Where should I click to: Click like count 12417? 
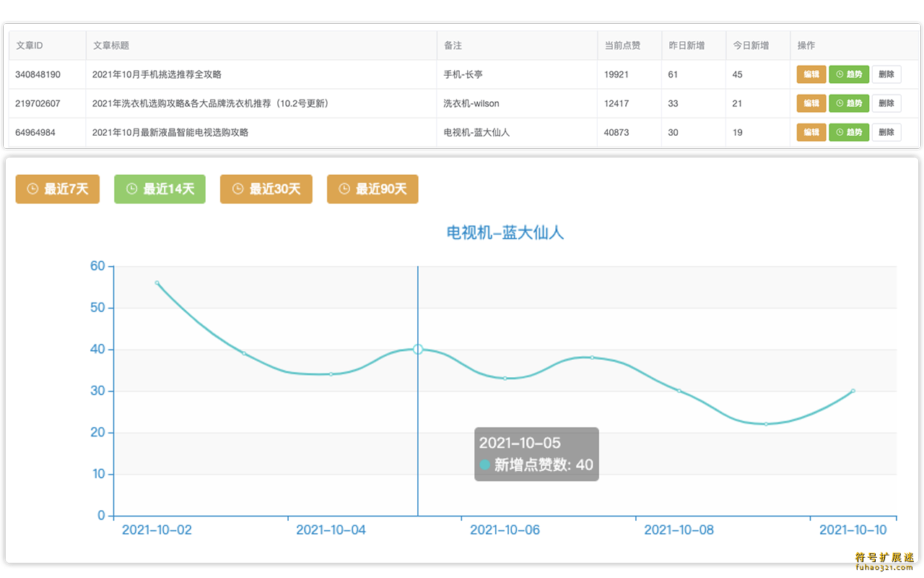point(616,103)
